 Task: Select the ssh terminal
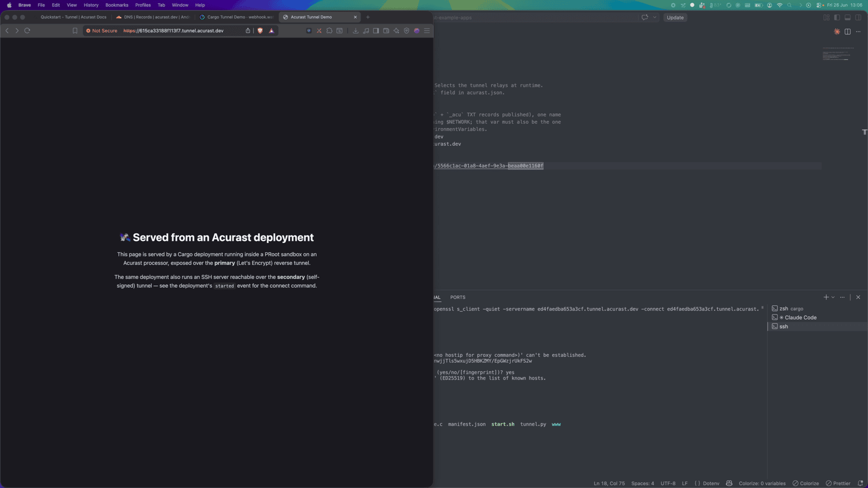coord(818,326)
